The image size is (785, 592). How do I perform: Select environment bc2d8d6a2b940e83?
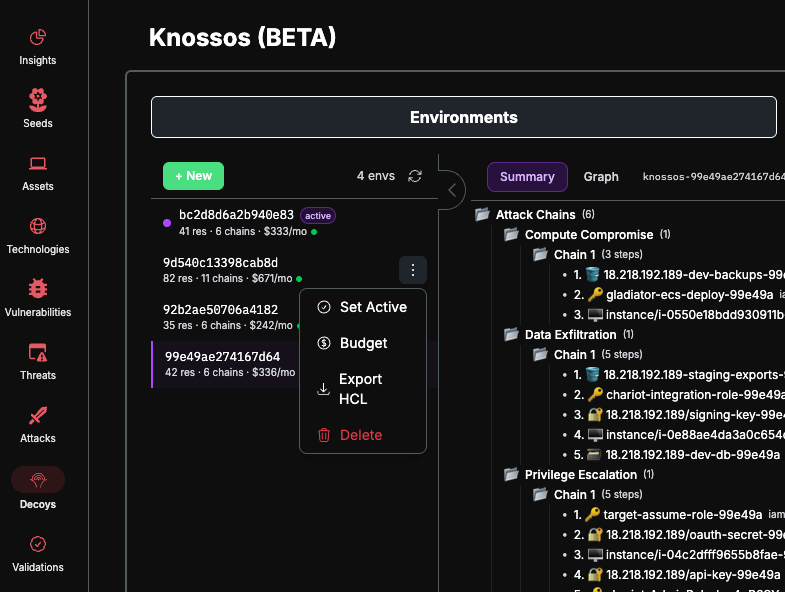294,223
